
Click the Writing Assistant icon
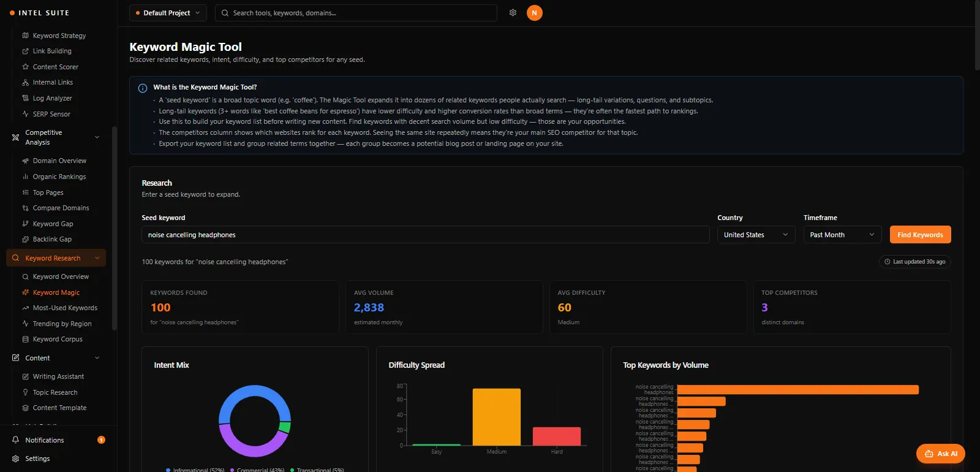point(25,376)
